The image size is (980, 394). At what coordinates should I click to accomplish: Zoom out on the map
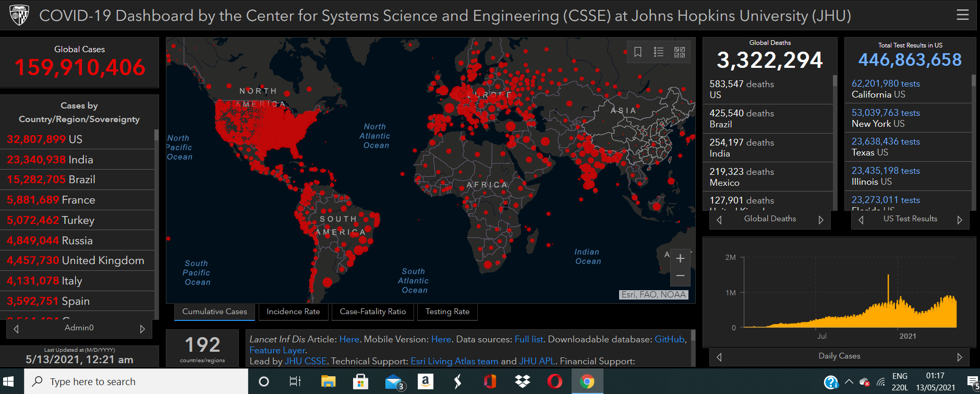coord(680,276)
